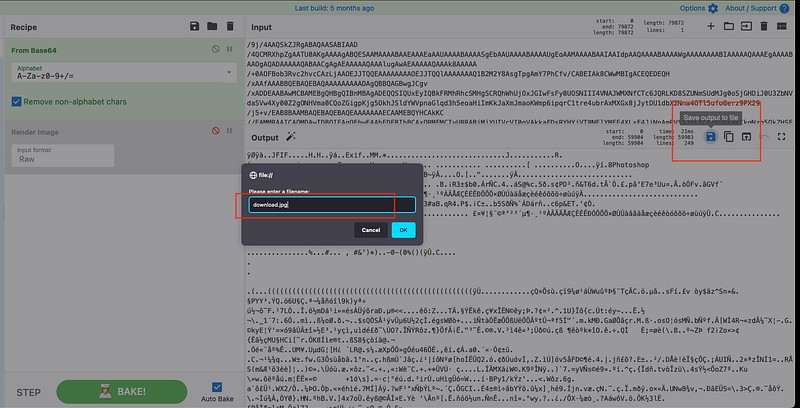The height and width of the screenshot is (408, 800).
Task: Click the Recipe pane title
Action: coord(23,27)
